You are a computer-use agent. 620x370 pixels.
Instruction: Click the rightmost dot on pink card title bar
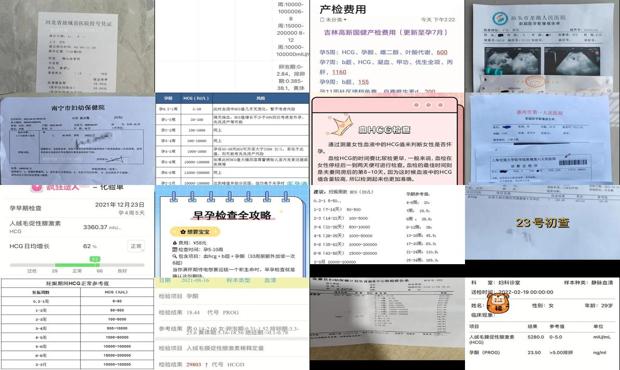[440, 105]
